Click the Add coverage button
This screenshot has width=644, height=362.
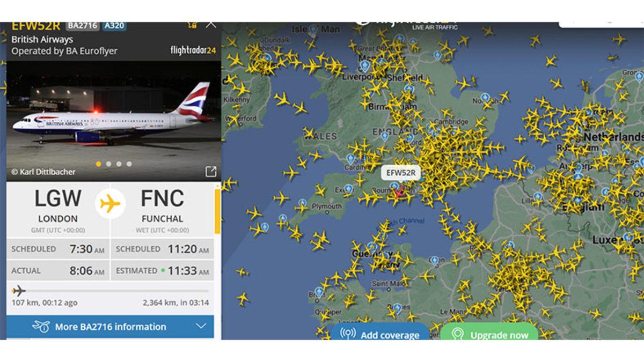point(380,332)
